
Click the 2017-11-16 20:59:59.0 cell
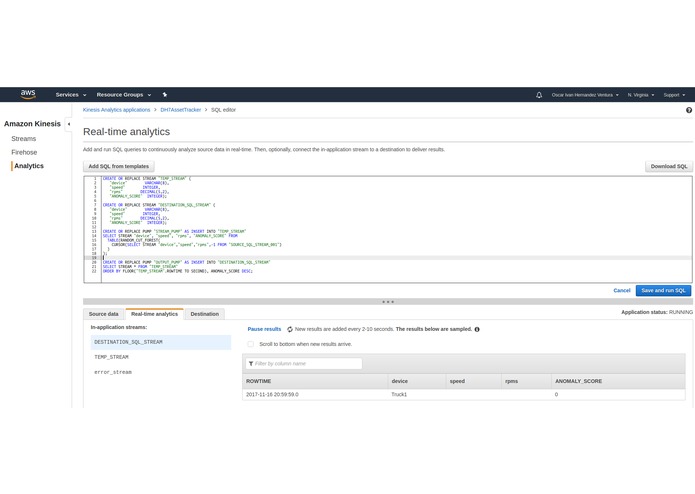pyautogui.click(x=272, y=394)
